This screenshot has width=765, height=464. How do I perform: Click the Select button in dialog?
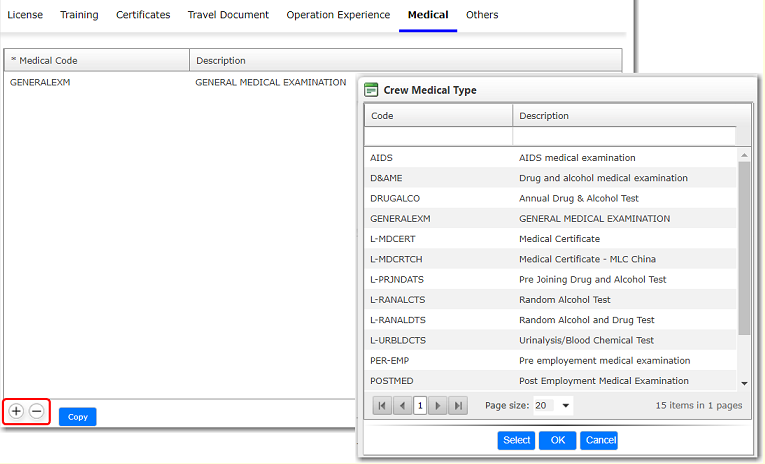516,440
